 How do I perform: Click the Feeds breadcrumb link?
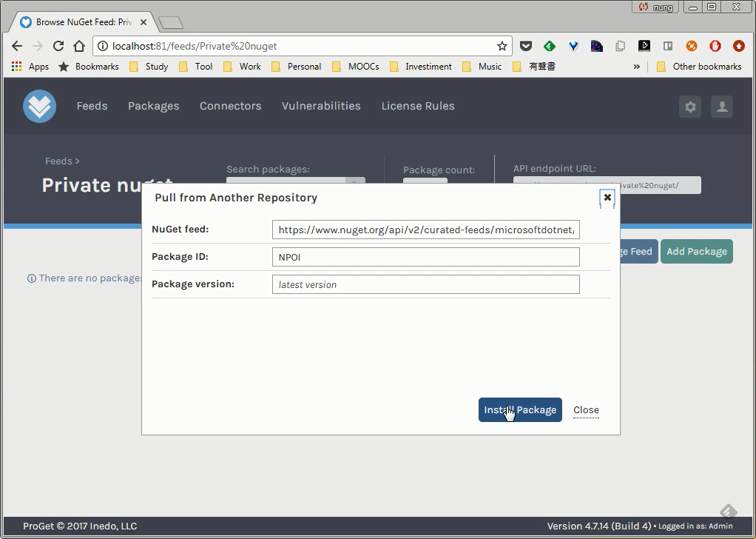point(58,161)
